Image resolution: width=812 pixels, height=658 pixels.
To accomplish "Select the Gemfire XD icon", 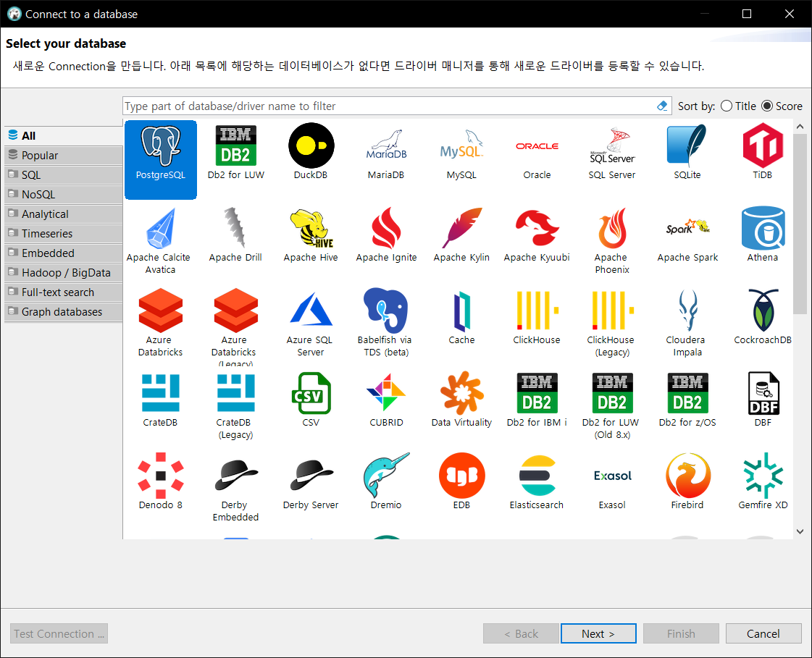I will click(x=763, y=476).
